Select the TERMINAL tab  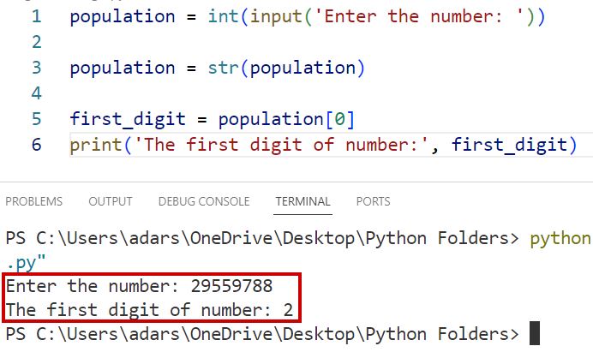pos(303,201)
